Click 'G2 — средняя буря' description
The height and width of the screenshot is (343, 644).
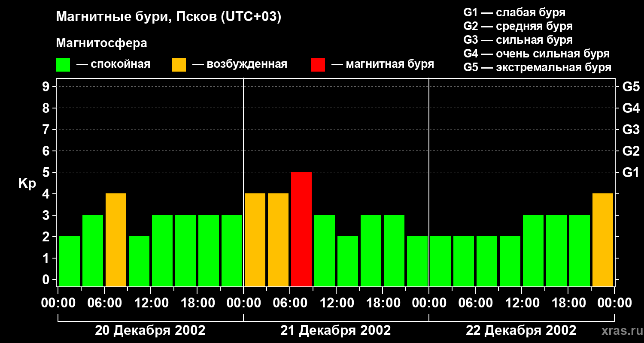click(x=518, y=26)
